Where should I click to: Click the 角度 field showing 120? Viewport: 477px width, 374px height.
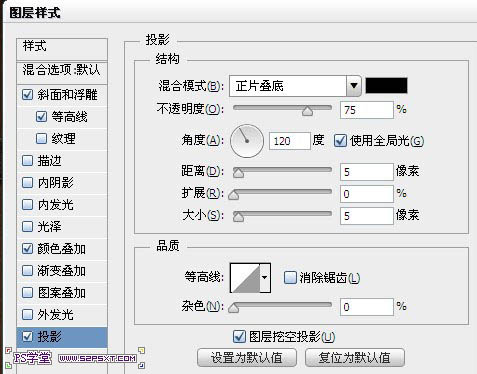click(290, 141)
